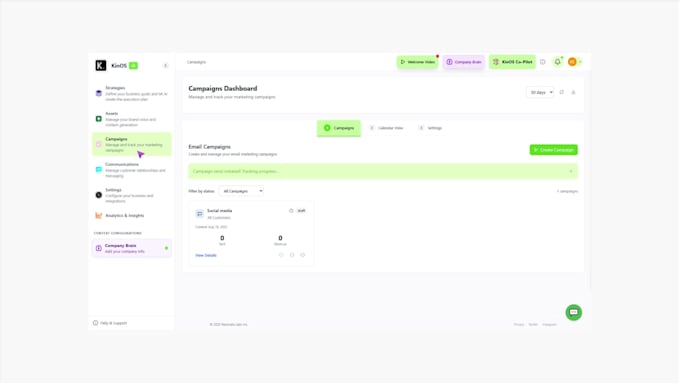Open Settings in the sidebar
680x383 pixels.
[x=131, y=195]
